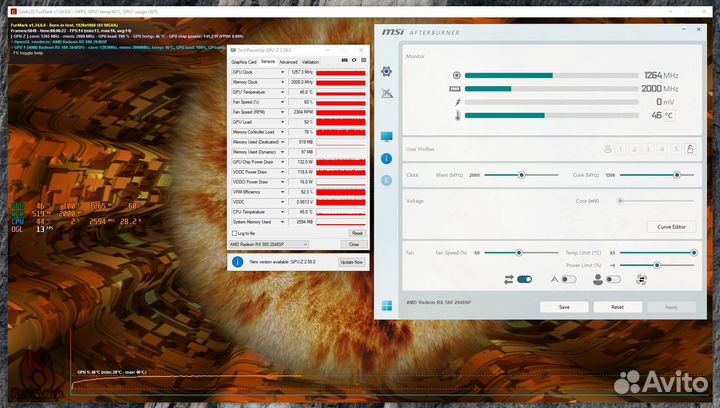Select user profile slot 4

point(662,149)
